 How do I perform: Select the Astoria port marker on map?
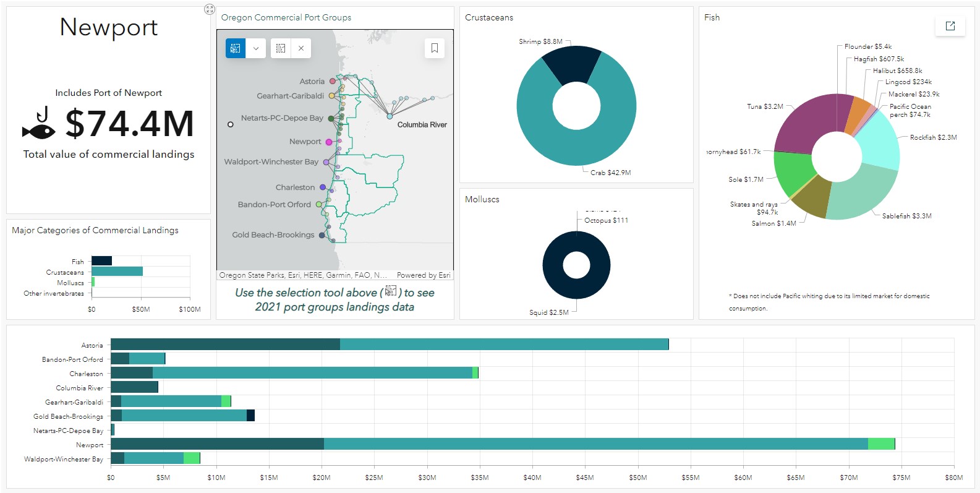pos(333,81)
